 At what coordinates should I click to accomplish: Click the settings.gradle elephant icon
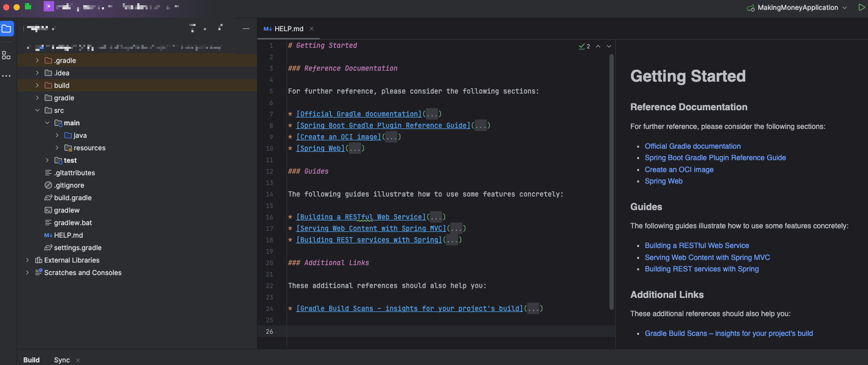coord(48,247)
